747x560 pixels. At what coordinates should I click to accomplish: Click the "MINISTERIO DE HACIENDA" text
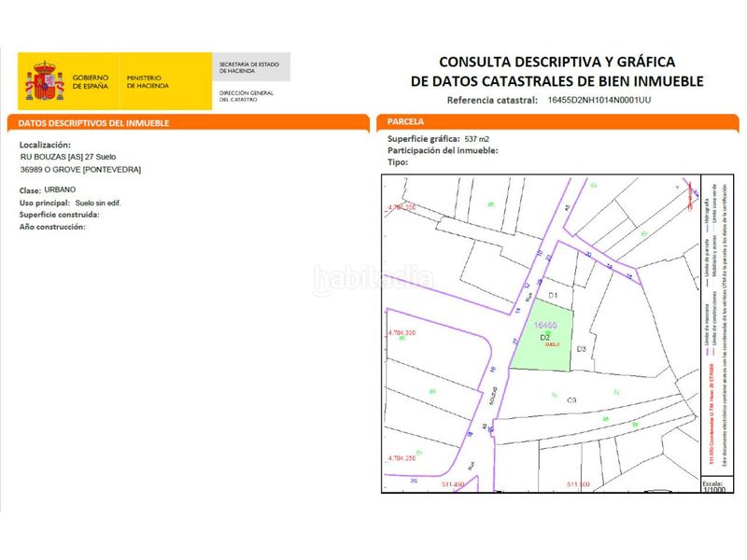(x=148, y=81)
